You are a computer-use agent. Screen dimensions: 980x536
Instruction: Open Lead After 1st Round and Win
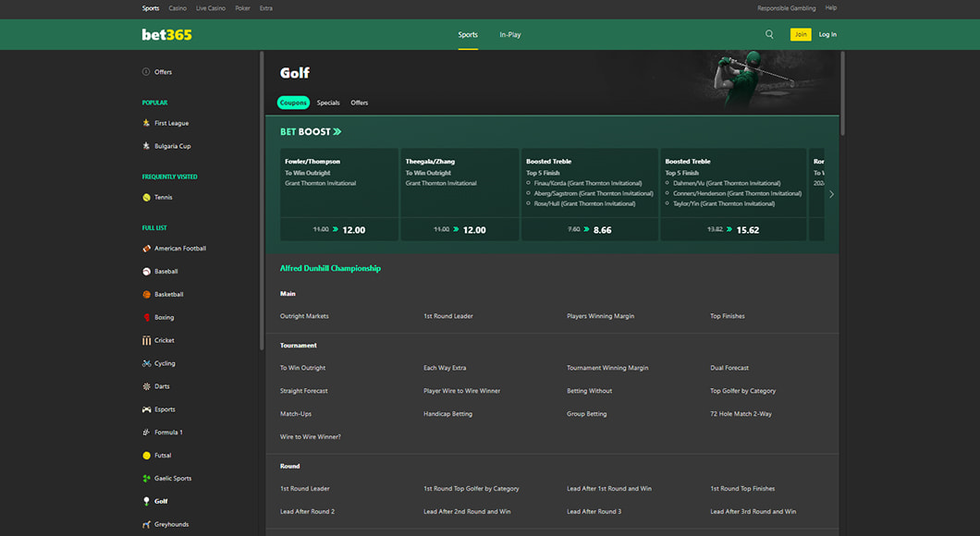tap(609, 489)
